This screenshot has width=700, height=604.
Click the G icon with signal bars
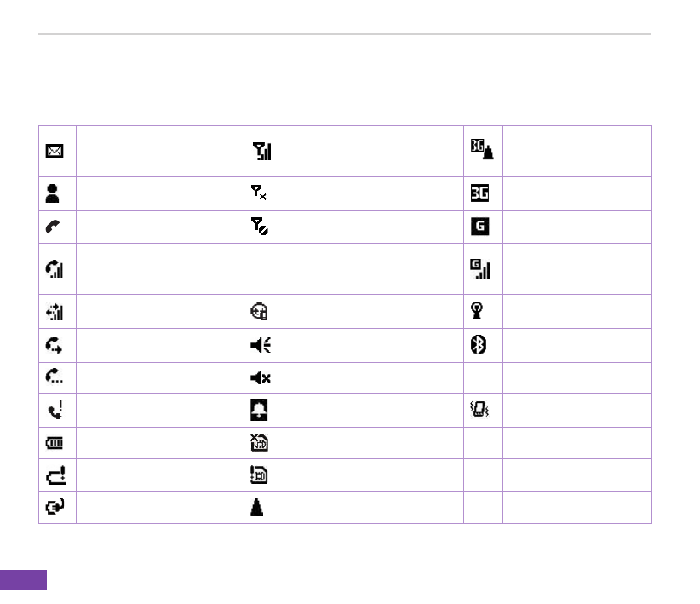pos(481,269)
